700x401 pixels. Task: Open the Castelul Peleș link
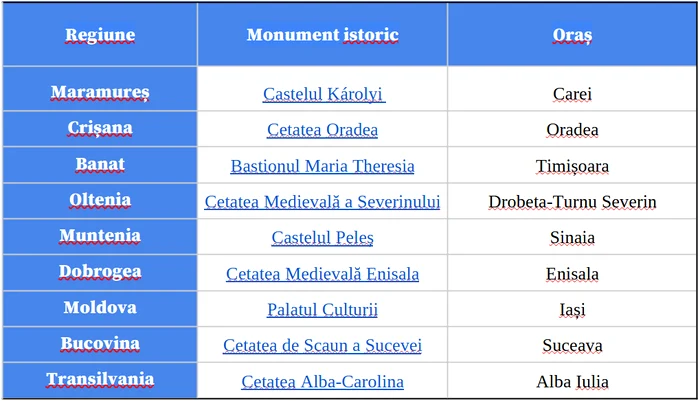coord(322,238)
